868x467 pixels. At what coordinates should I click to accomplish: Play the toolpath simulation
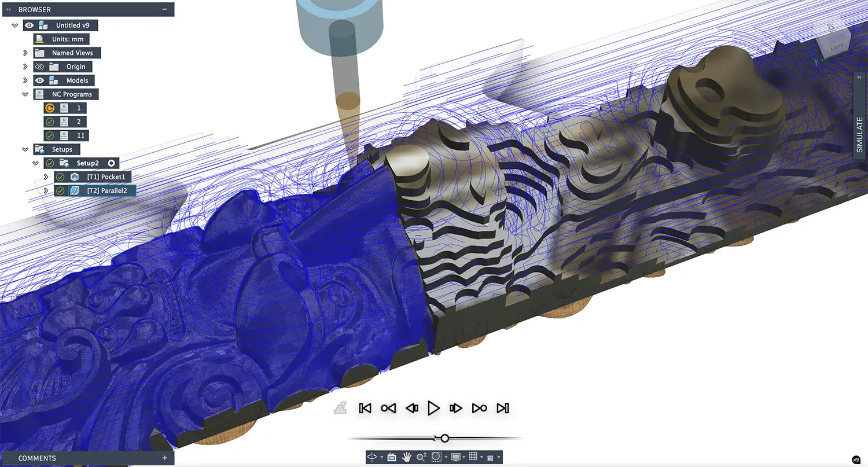433,408
